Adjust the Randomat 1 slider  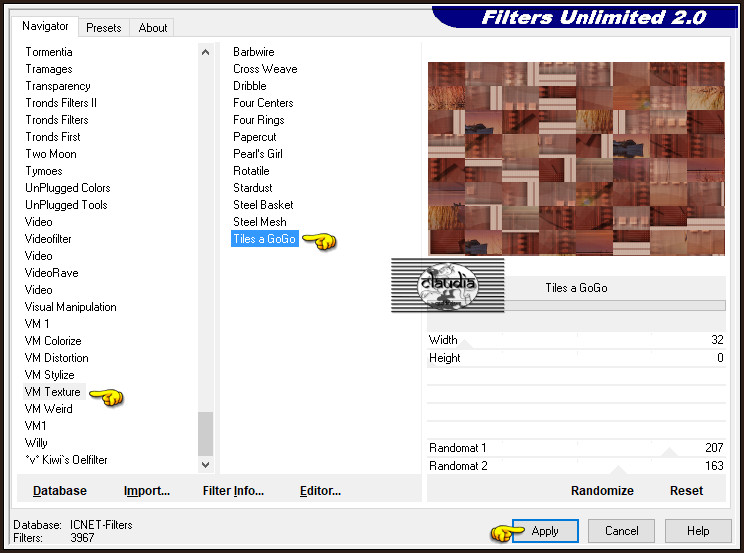(576, 448)
